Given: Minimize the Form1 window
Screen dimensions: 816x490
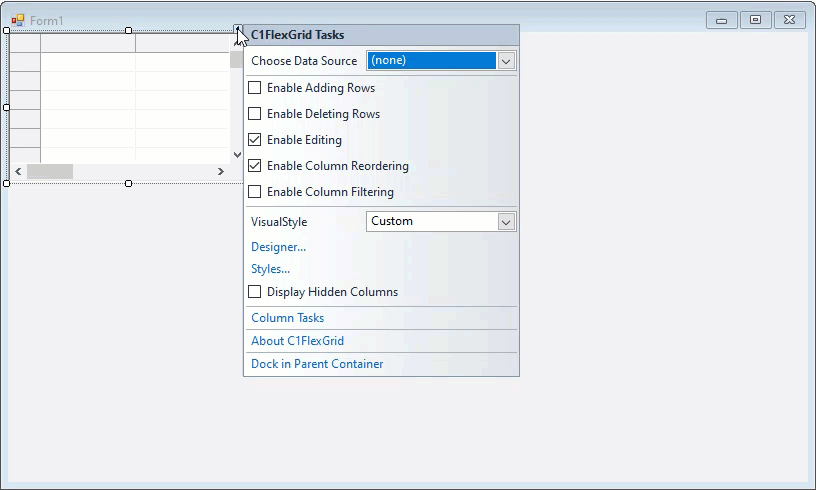Looking at the screenshot, I should coord(721,20).
